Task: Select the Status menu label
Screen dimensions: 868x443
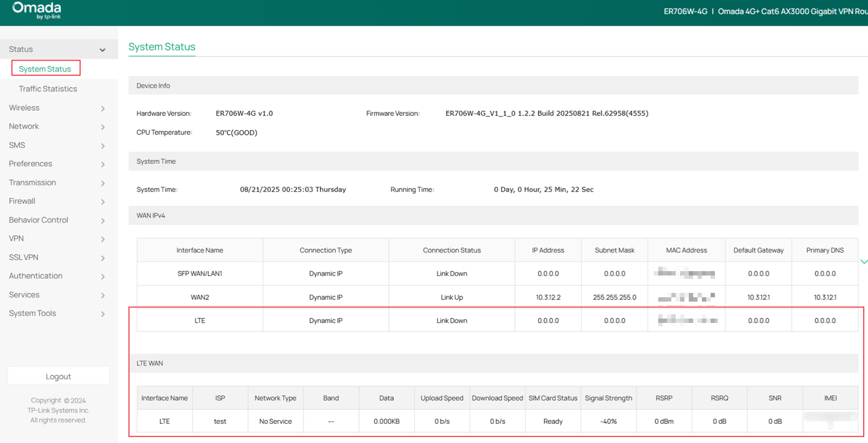Action: 21,49
